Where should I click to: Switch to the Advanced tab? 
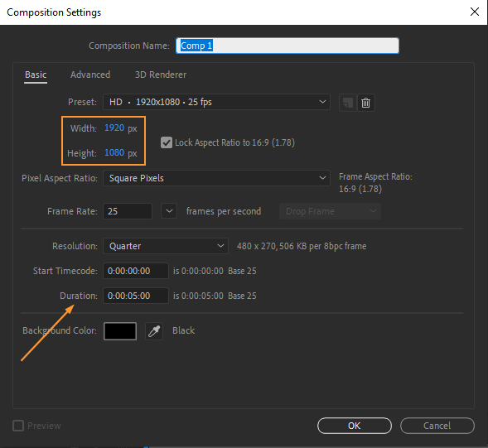(90, 75)
